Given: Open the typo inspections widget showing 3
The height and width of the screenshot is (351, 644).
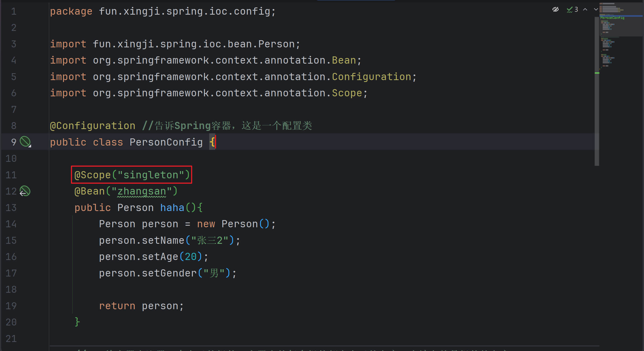Looking at the screenshot, I should click(572, 10).
